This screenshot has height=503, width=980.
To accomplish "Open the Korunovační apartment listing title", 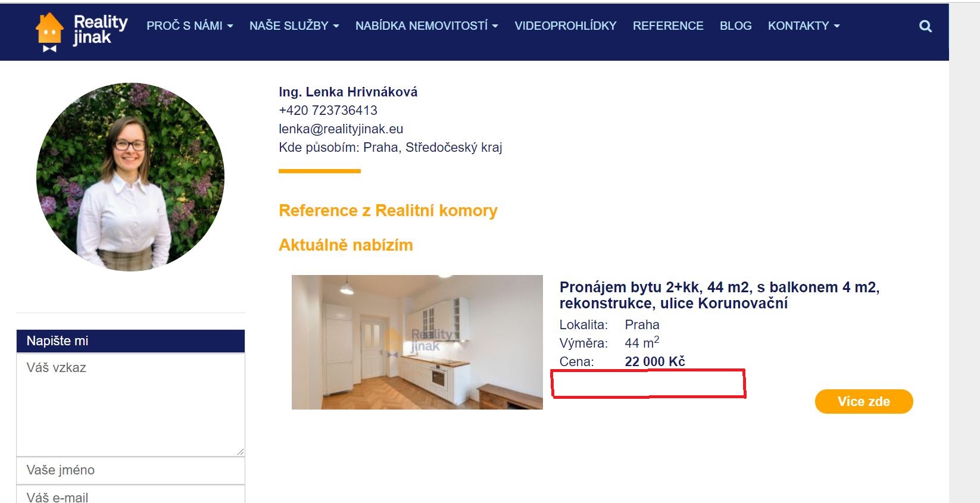I will [x=719, y=295].
